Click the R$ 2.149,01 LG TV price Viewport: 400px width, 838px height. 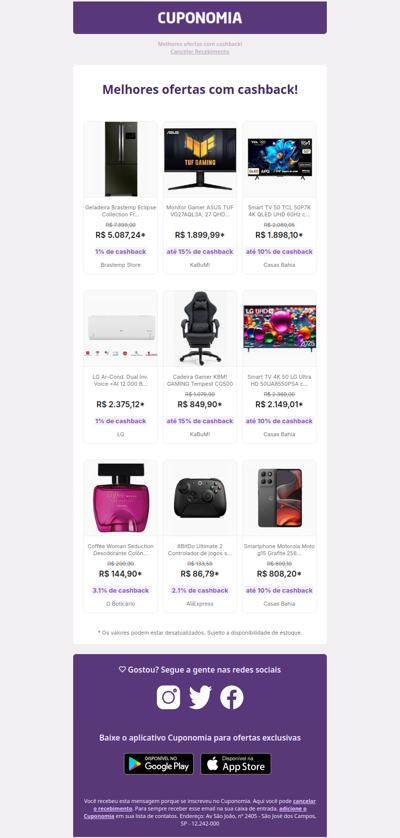(279, 404)
